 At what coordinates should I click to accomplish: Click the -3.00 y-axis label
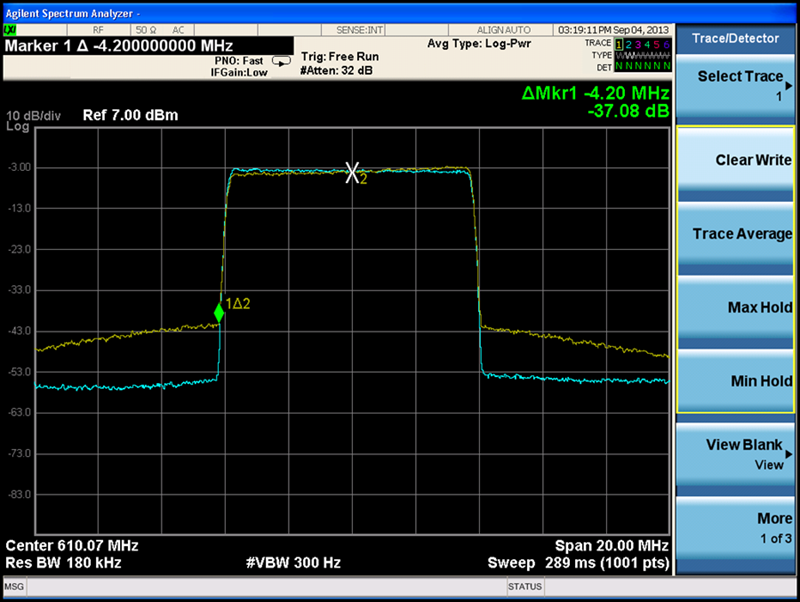click(19, 167)
